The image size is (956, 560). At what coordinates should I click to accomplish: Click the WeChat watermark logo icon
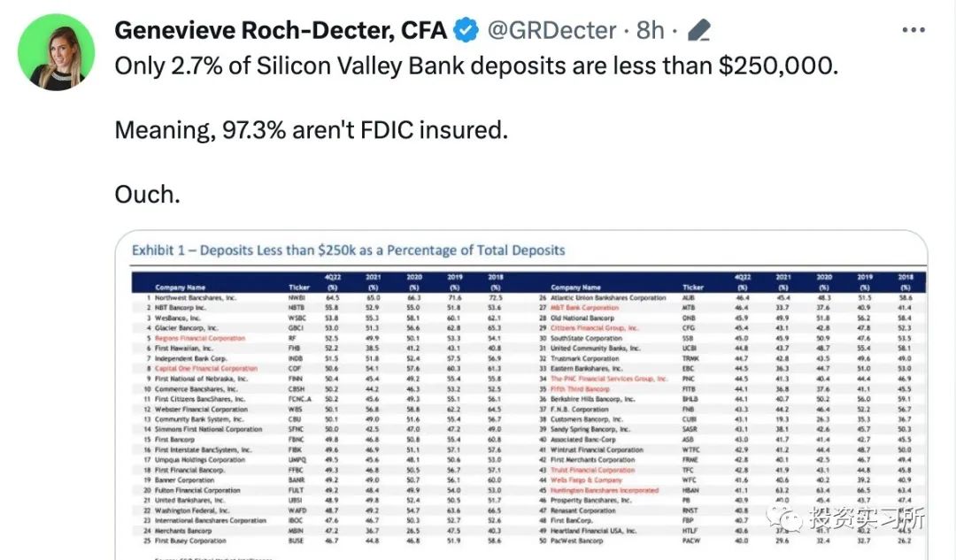click(x=784, y=519)
